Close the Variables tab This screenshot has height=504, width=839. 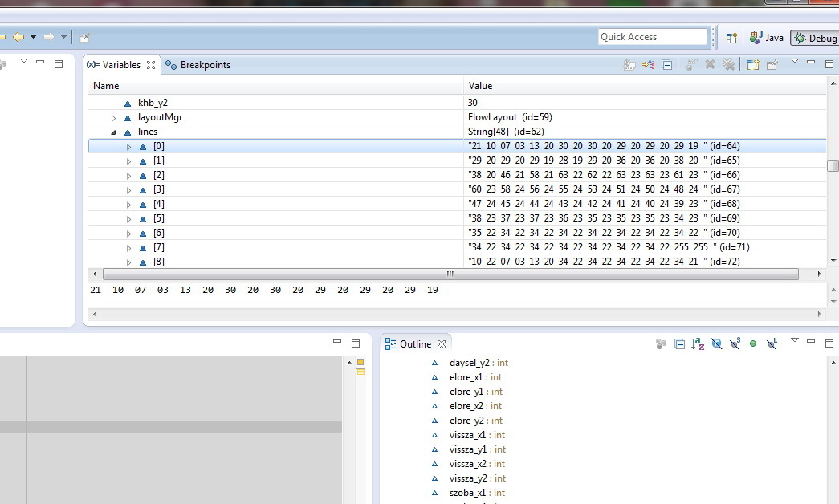(151, 65)
